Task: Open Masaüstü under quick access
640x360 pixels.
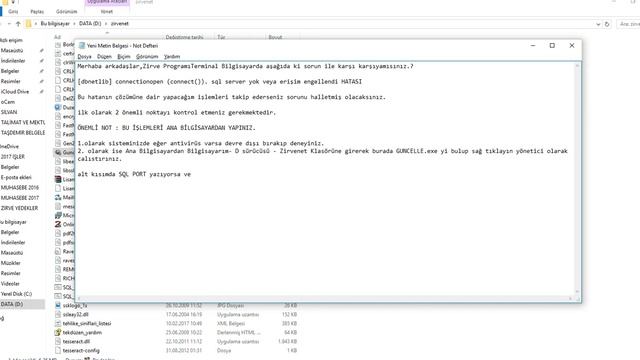Action: tap(12, 50)
